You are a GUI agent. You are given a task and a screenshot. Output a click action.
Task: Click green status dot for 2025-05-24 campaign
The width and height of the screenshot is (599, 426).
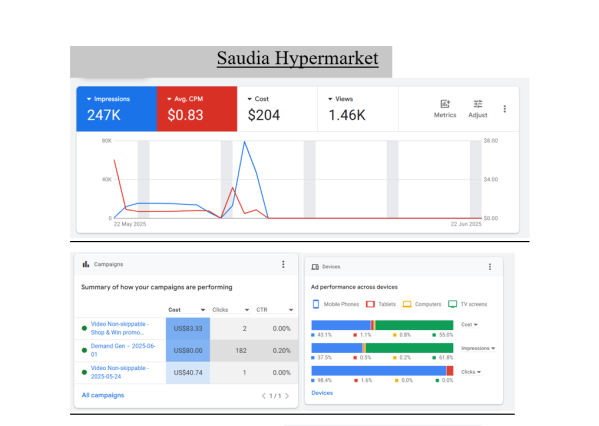[x=84, y=373]
